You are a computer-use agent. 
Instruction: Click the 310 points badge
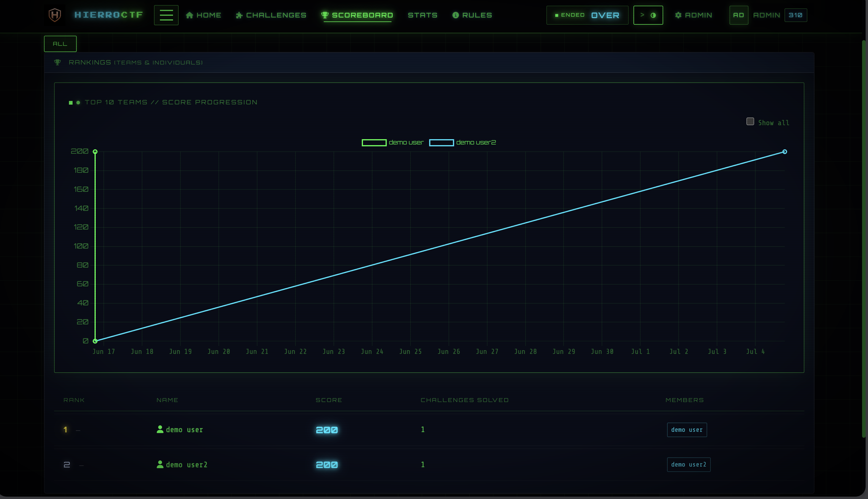(796, 15)
